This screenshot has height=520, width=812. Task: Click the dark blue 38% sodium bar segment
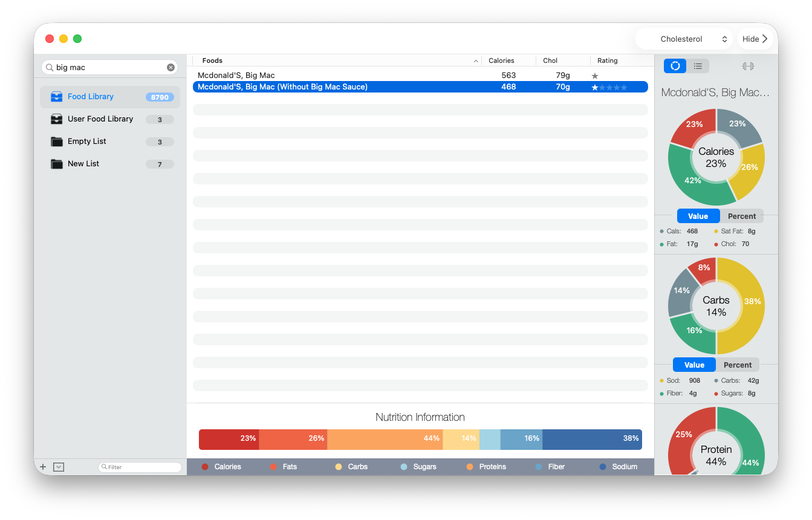click(592, 440)
